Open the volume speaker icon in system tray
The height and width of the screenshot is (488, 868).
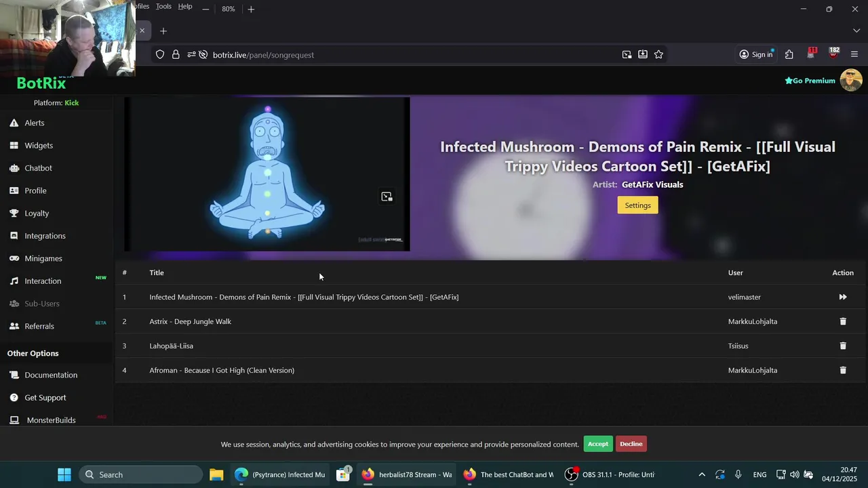pos(794,474)
